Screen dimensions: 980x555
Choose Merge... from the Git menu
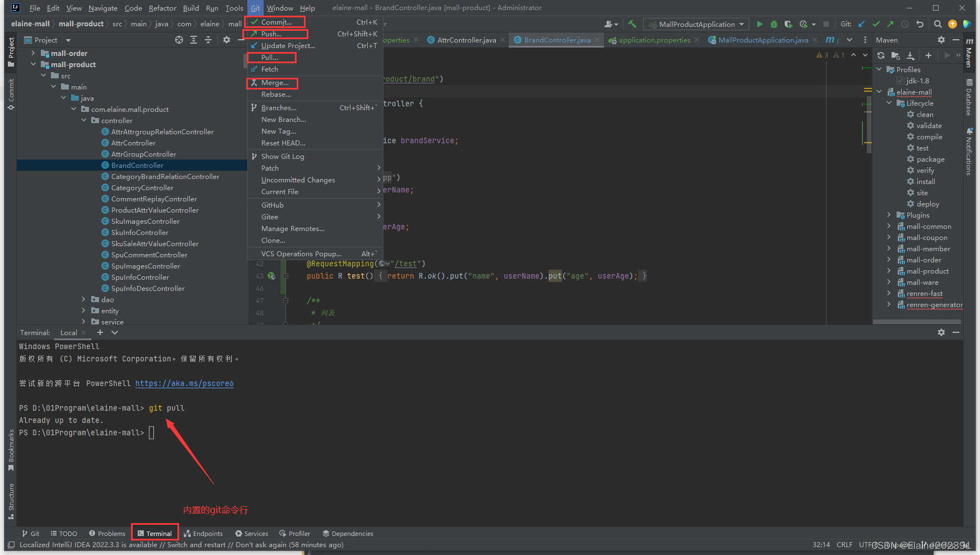point(315,82)
